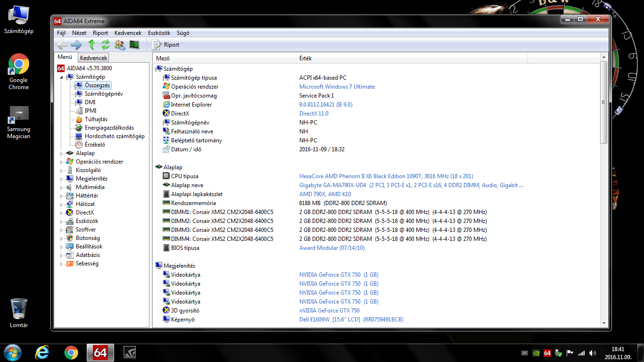Expand the Háttértár tree node
Viewport: 644px width, 362px height.
(61, 196)
